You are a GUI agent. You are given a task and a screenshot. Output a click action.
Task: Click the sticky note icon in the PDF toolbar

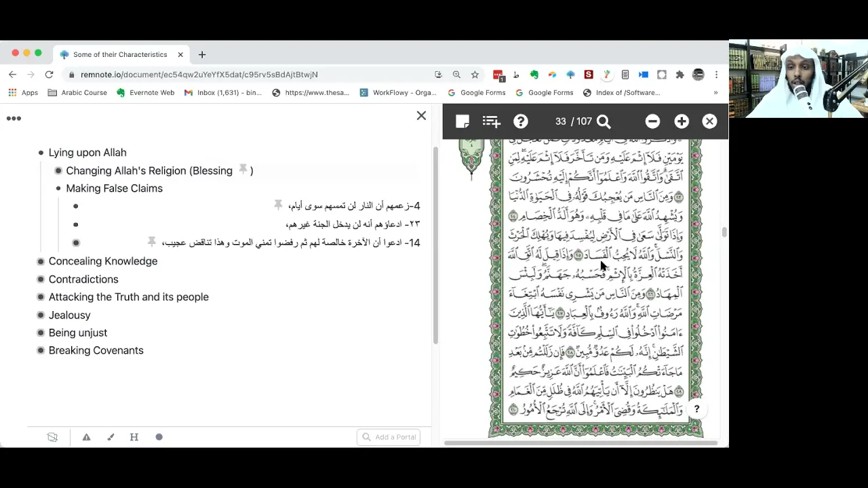coord(462,121)
